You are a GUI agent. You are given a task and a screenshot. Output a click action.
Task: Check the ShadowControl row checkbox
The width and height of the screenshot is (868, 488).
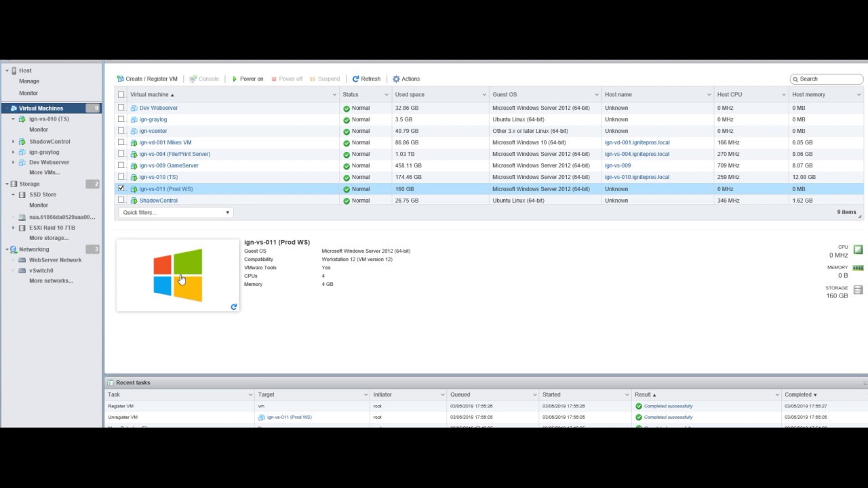tap(121, 200)
